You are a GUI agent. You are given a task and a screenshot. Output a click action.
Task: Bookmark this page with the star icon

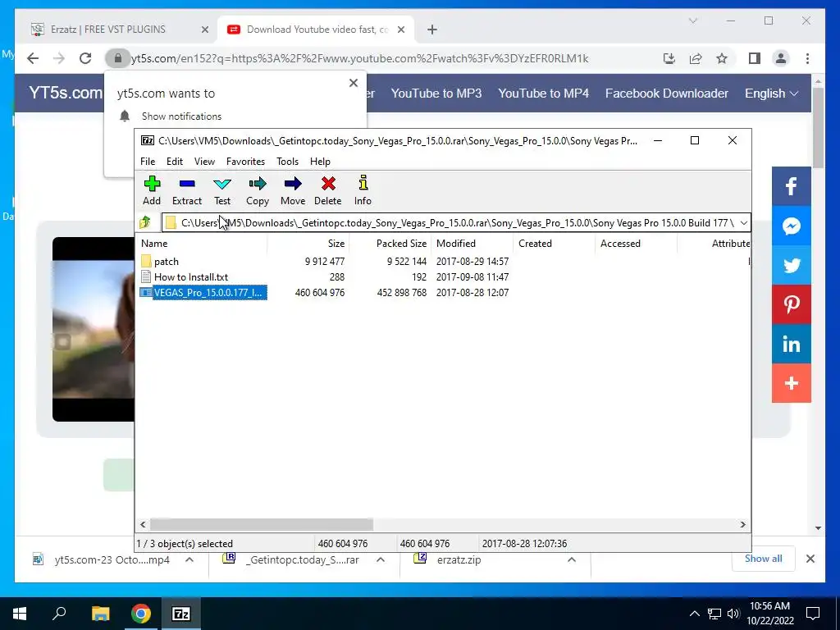722,58
